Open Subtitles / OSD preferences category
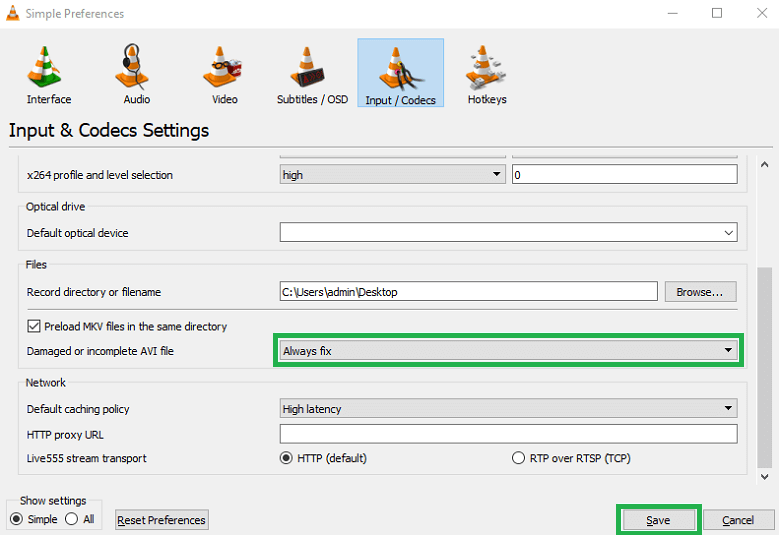779x535 pixels. (x=312, y=75)
